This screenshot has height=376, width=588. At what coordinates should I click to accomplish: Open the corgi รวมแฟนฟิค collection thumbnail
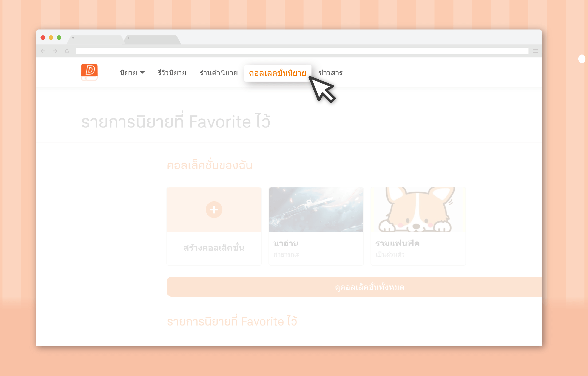coord(418,209)
